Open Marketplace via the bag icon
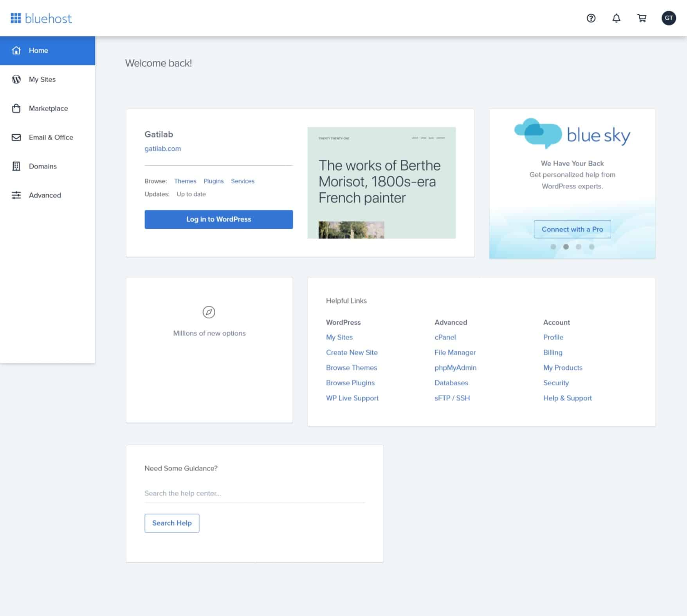This screenshot has height=616, width=687. pyautogui.click(x=16, y=108)
